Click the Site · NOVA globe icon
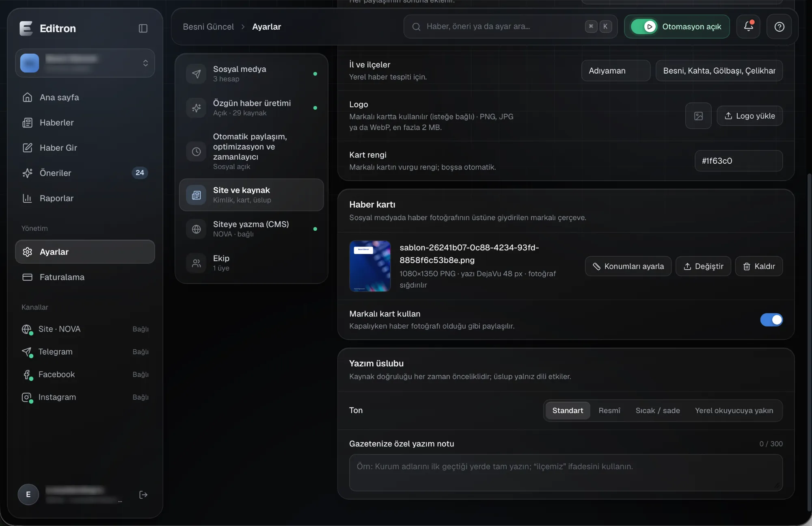This screenshot has width=812, height=526. (27, 329)
